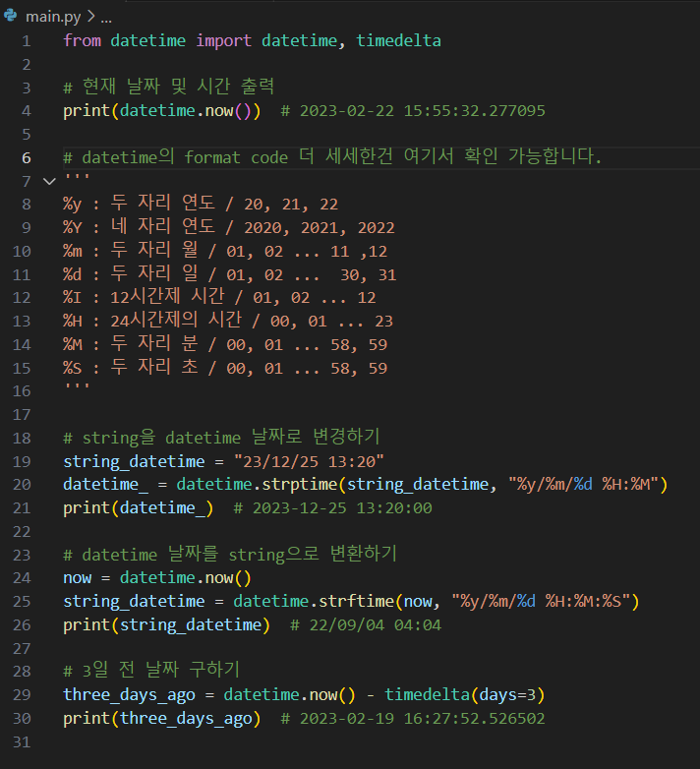Click 'strftime' on line 25

click(356, 601)
